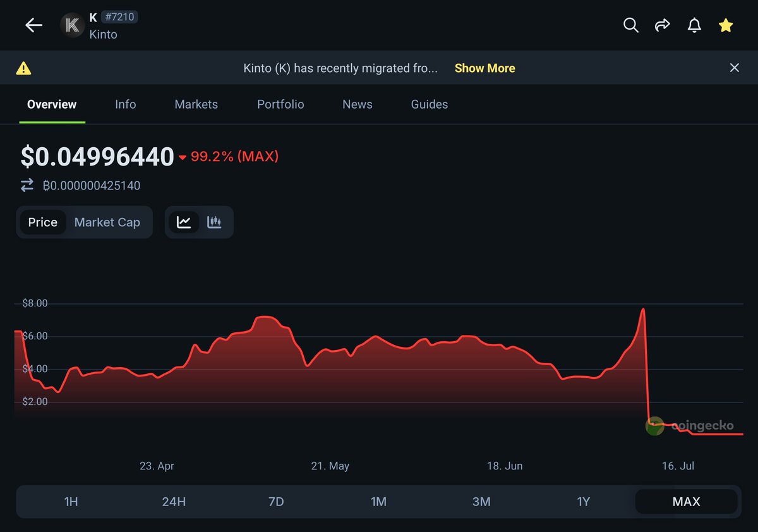The height and width of the screenshot is (532, 758).
Task: Select the Price chart mode
Action: coord(42,222)
